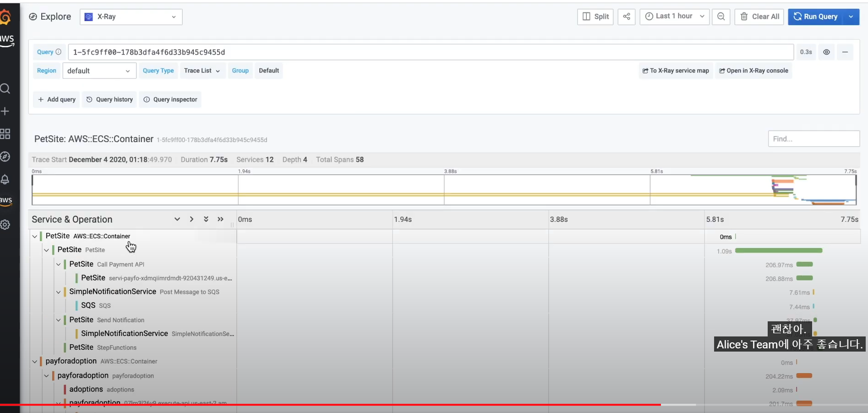Viewport: 868px width, 413px height.
Task: Open Query inspector
Action: pyautogui.click(x=170, y=99)
